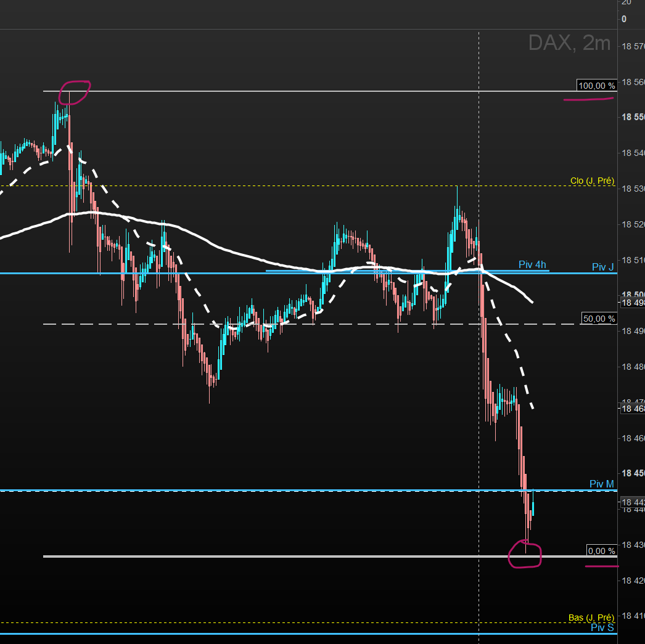This screenshot has width=645, height=644.
Task: Select the 50,00 % Fibonacci level label
Action: point(599,319)
